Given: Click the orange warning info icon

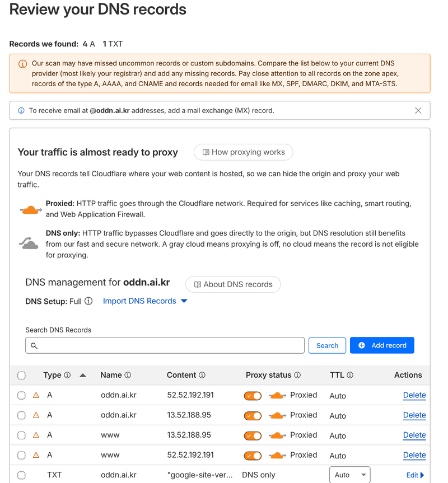Looking at the screenshot, I should 22,64.
